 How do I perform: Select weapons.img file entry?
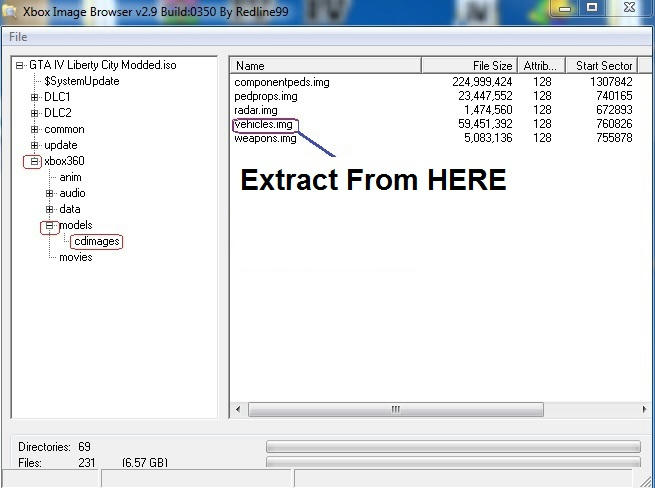point(265,138)
